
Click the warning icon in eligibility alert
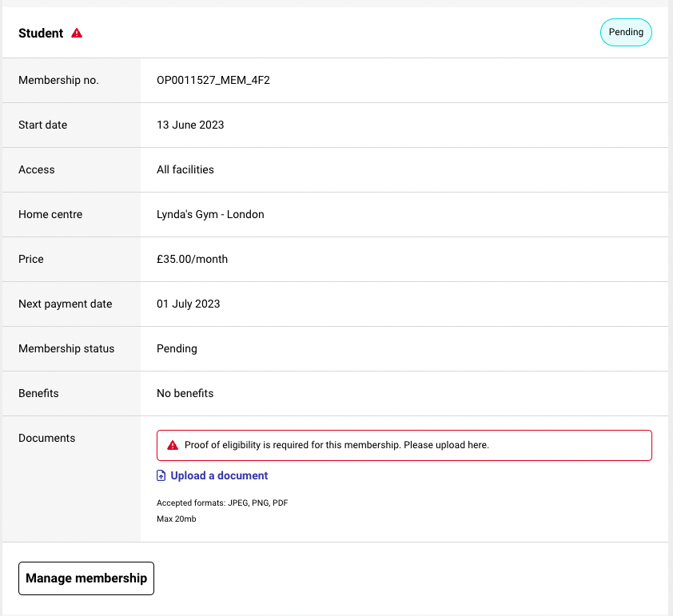point(173,445)
